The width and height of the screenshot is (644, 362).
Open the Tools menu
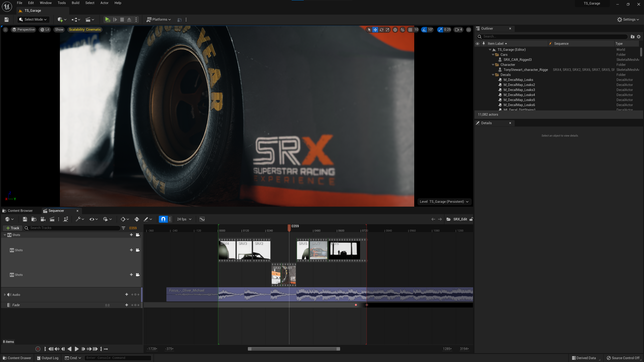(x=62, y=3)
